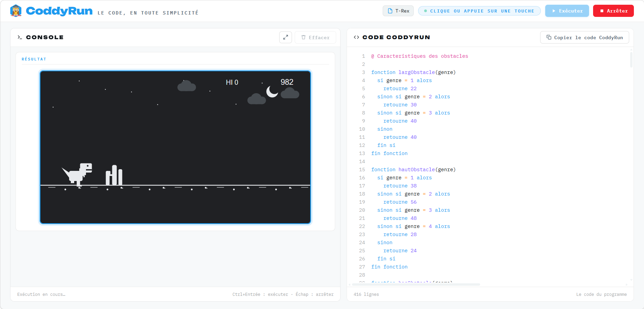Viewport: 644px width, 309px height.
Task: Click 'retourne 48' on line 21
Action: pos(400,218)
